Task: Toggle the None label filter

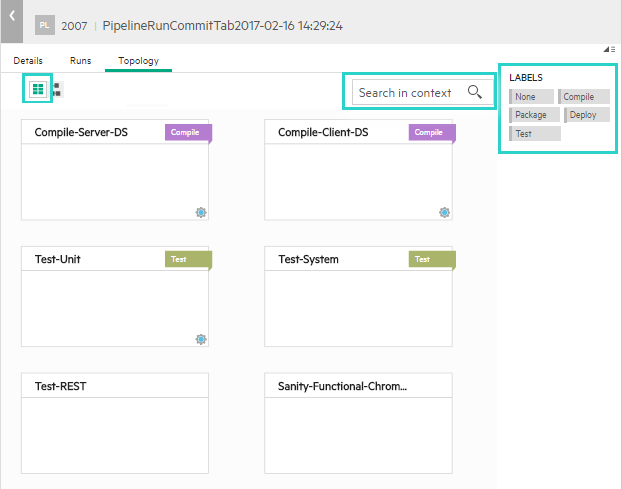Action: [x=530, y=97]
